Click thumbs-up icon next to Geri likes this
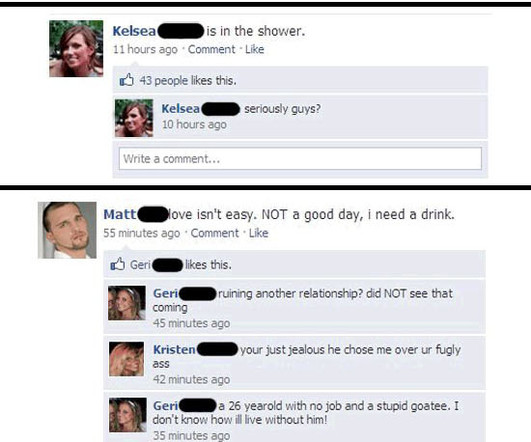Screen dimensions: 531x442 pos(118,264)
